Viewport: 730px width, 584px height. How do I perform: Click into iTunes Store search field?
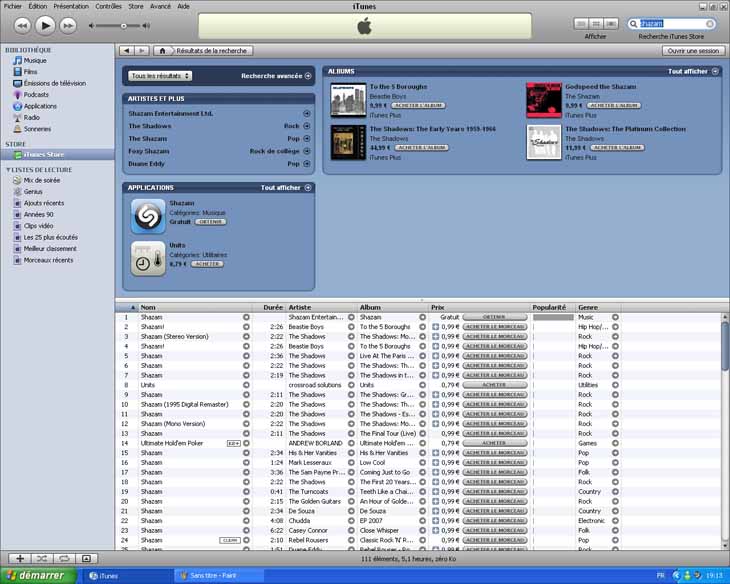[x=673, y=24]
